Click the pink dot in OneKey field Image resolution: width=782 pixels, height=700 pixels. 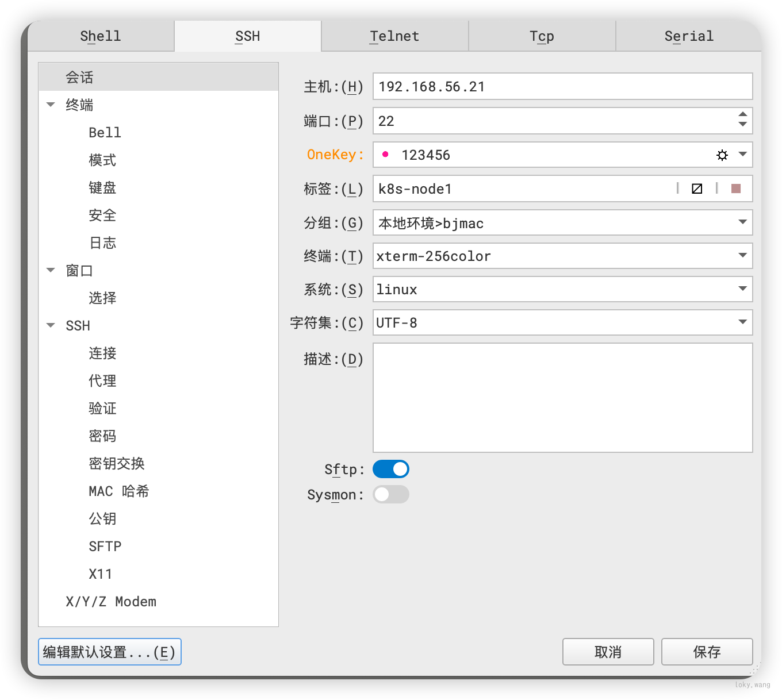[x=385, y=155]
